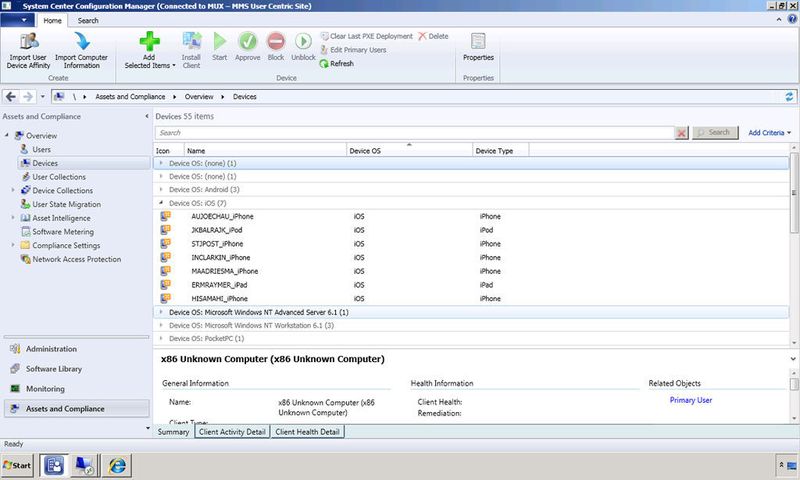
Task: Click the Install Client icon
Action: tap(191, 41)
